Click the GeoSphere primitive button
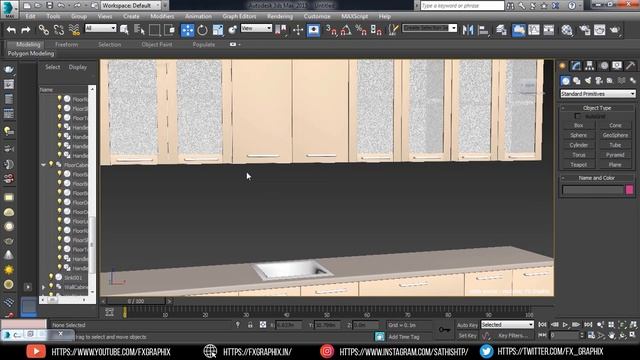Image resolution: width=640 pixels, height=360 pixels. [x=615, y=135]
